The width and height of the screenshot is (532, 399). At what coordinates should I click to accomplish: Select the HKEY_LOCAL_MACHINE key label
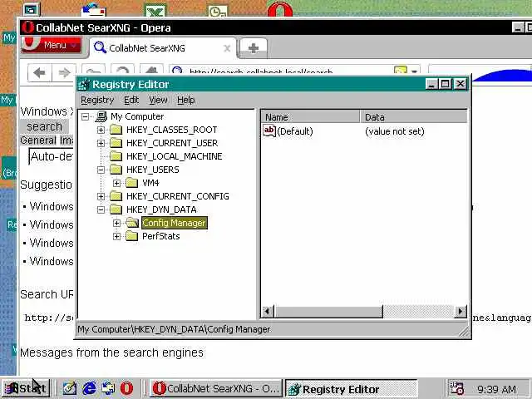[174, 156]
